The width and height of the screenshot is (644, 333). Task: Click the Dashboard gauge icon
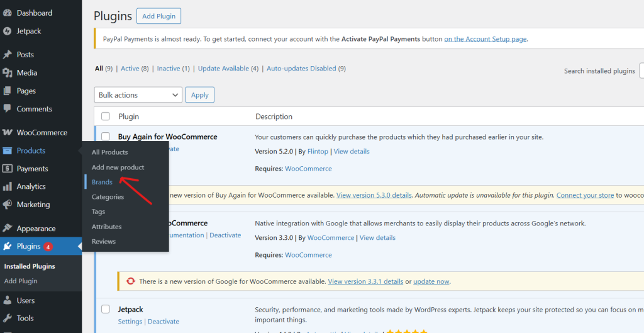coord(7,13)
